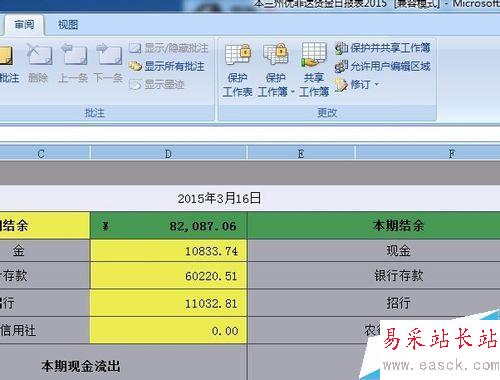Select cell with value 11032.81
Viewport: 500px width, 380px height.
168,303
